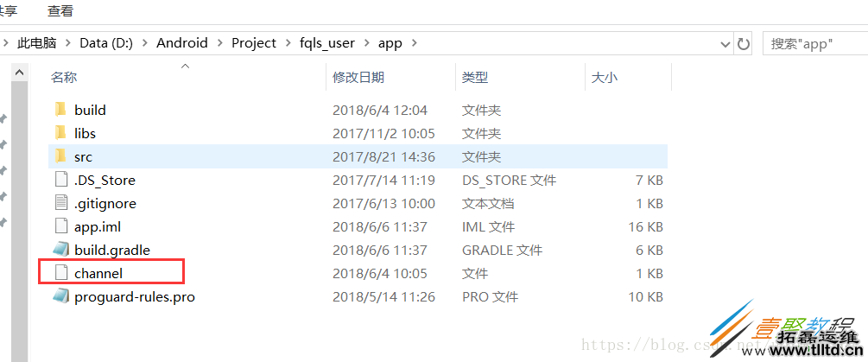Open the 查看 ribbon tab

pos(60,10)
